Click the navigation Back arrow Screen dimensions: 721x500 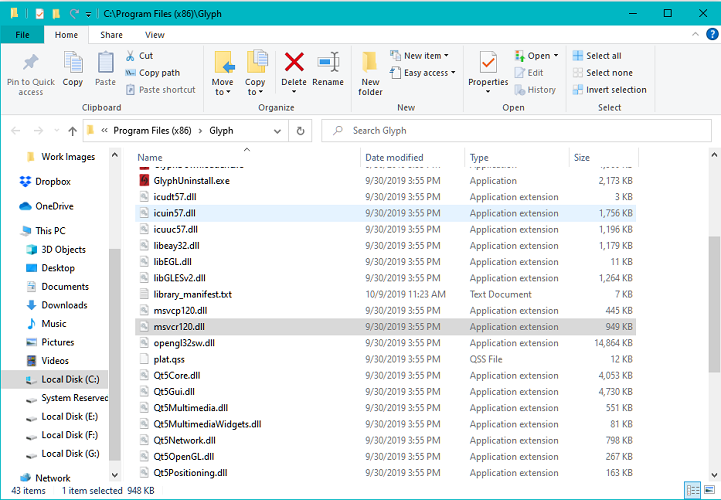coord(16,131)
